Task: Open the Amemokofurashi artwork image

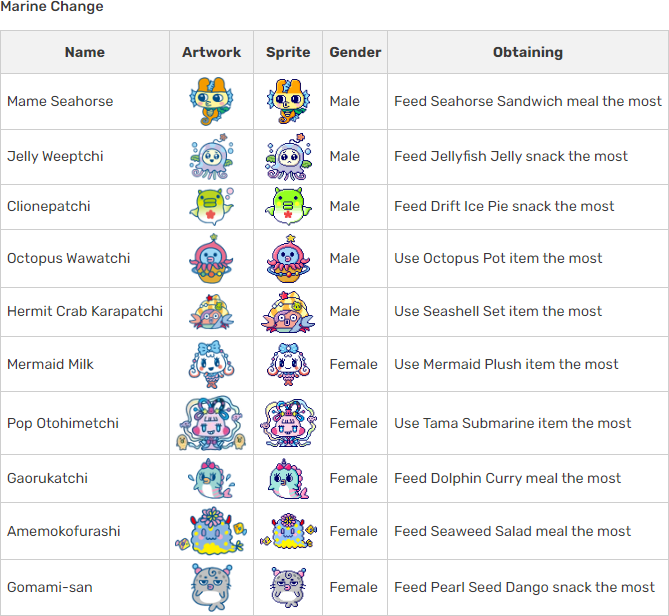Action: [x=211, y=531]
